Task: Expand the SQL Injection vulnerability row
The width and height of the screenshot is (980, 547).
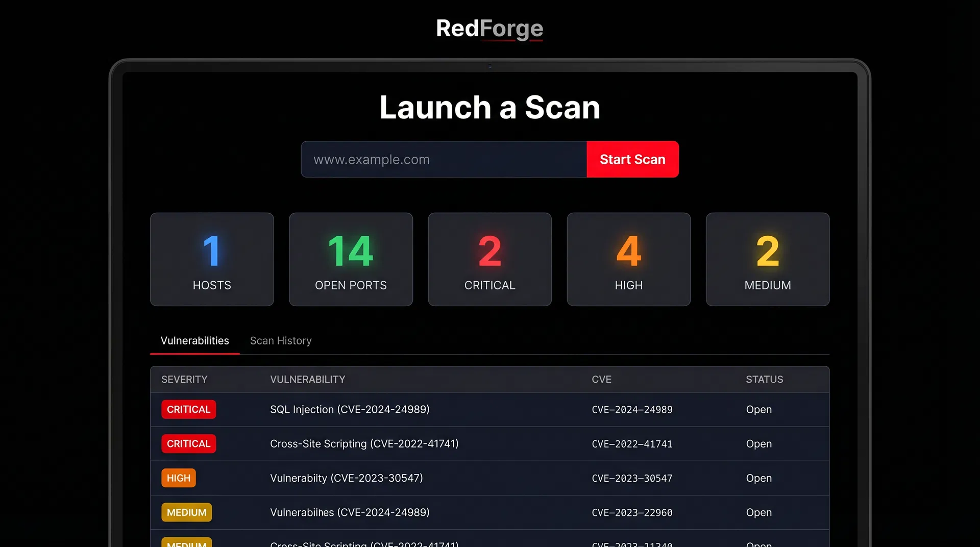Action: tap(350, 409)
